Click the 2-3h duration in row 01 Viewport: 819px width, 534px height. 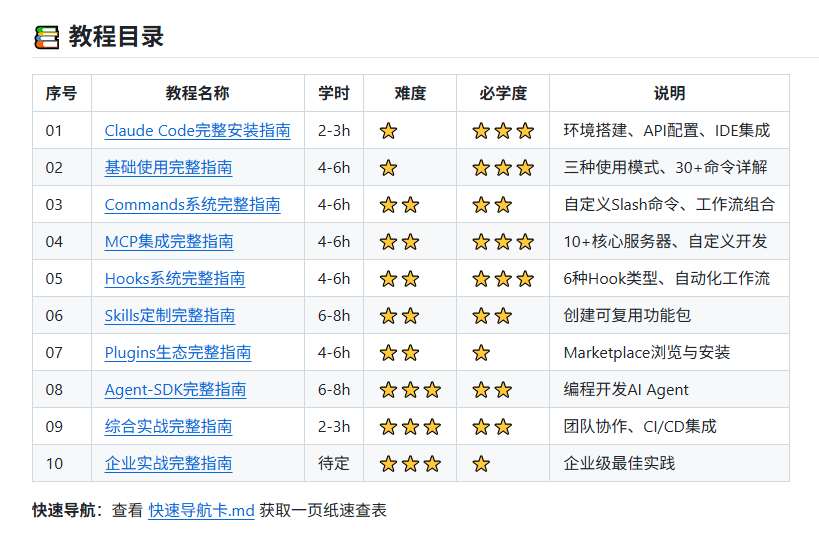334,131
